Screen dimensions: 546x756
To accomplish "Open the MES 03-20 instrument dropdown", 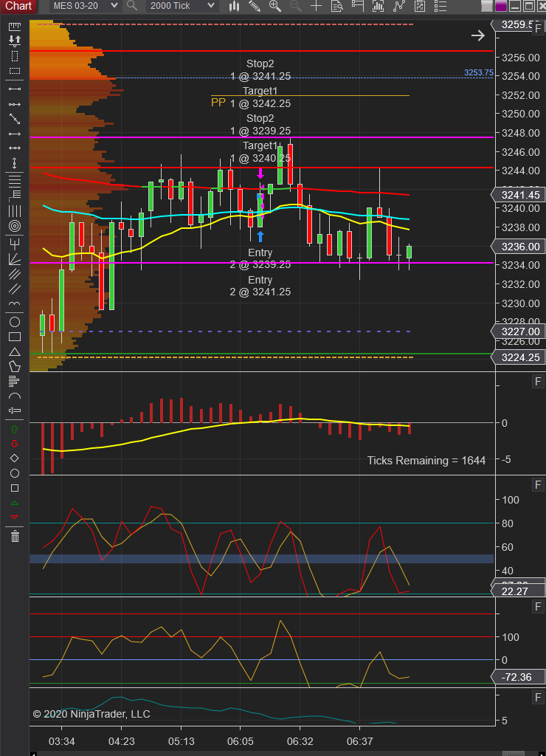I will click(86, 6).
